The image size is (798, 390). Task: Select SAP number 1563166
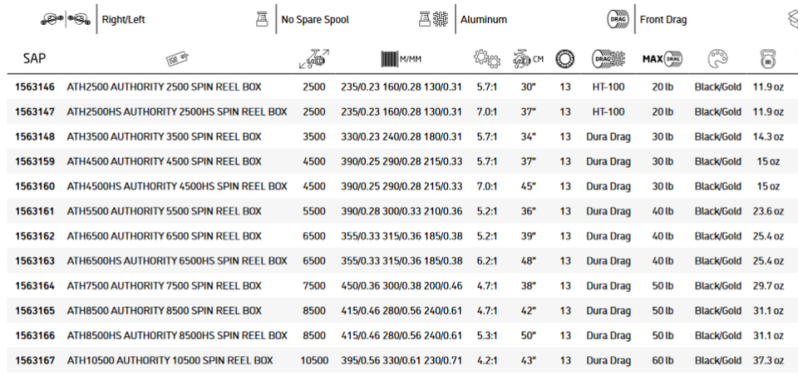35,336
